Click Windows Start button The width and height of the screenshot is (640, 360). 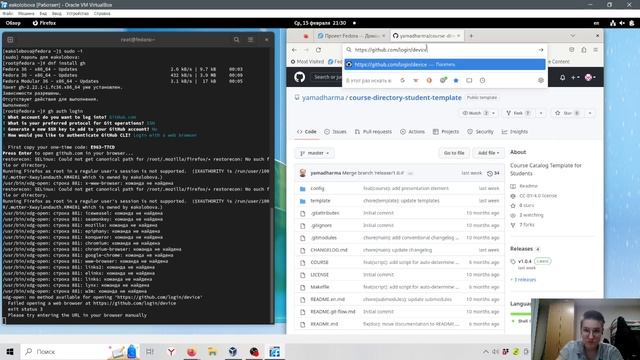click(x=10, y=351)
